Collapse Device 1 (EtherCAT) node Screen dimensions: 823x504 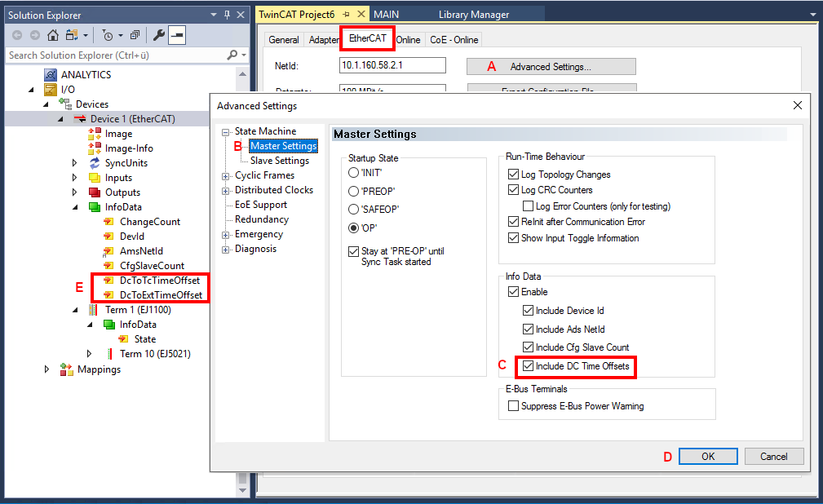(60, 119)
